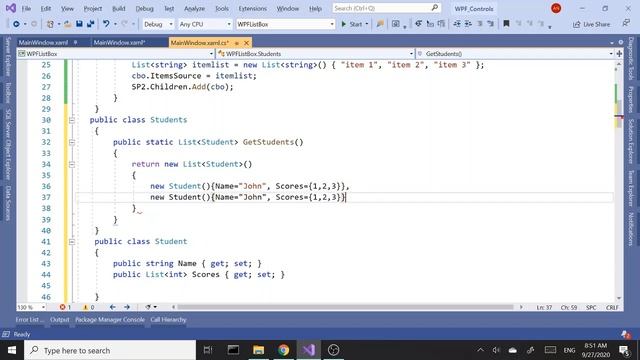The image size is (640, 360).
Task: Click the Uncomment Selection toolbar icon
Action: (x=491, y=24)
